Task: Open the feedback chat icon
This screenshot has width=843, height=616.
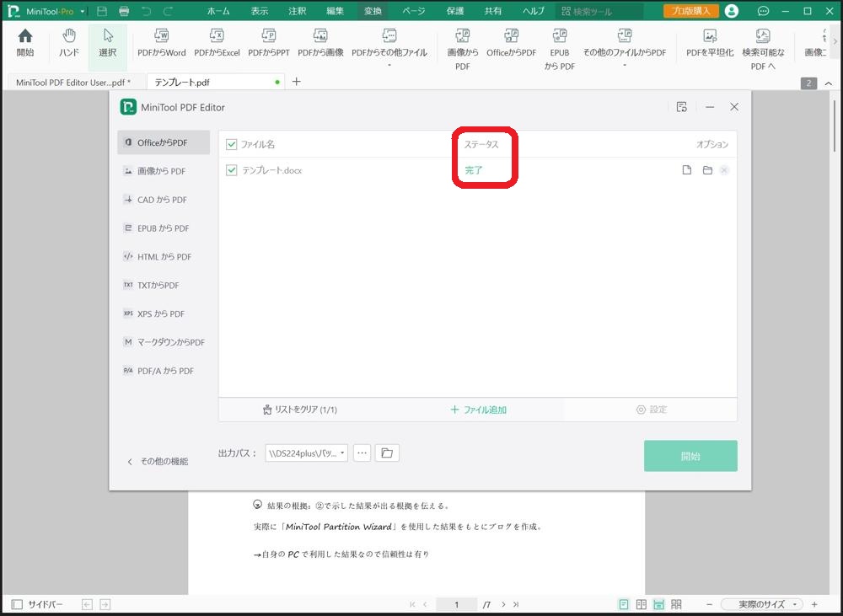Action: click(762, 11)
